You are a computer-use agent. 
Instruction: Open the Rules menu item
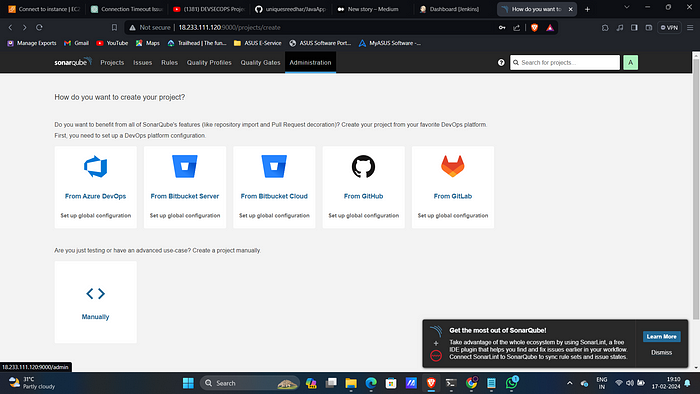coord(169,62)
